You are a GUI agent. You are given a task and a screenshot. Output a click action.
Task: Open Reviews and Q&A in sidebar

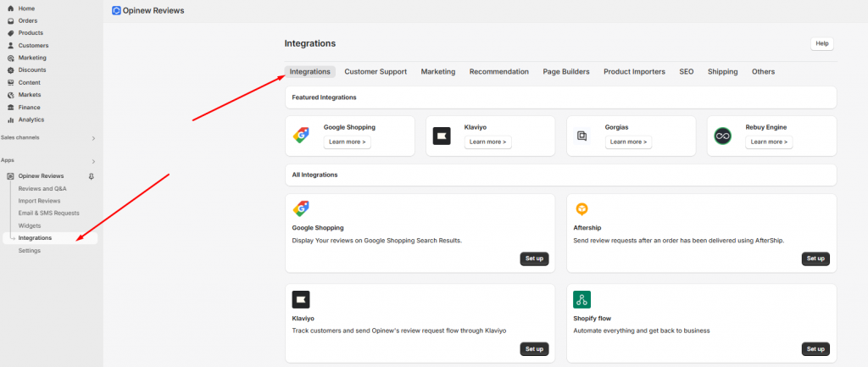[42, 189]
